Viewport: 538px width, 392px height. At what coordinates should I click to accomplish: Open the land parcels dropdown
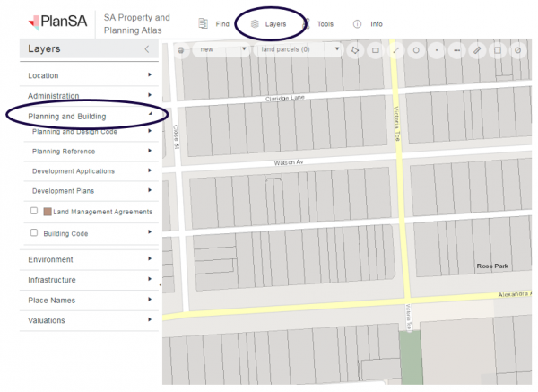pyautogui.click(x=299, y=49)
